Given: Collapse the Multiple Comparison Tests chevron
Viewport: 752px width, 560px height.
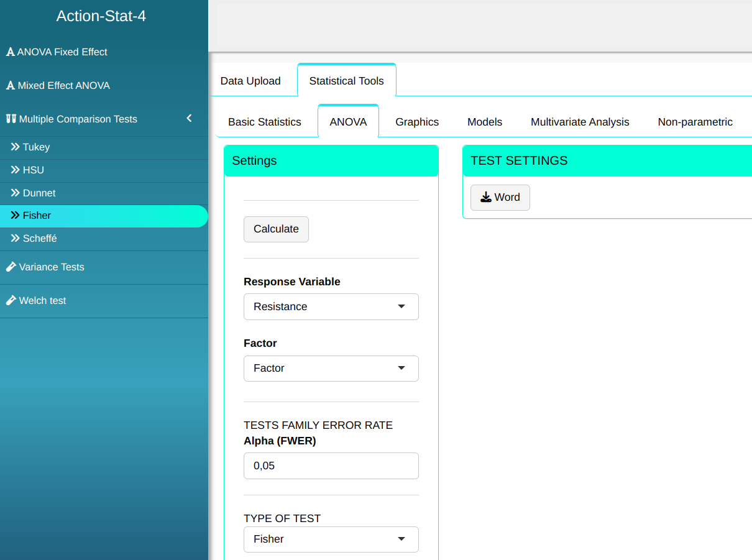Looking at the screenshot, I should click(x=189, y=119).
